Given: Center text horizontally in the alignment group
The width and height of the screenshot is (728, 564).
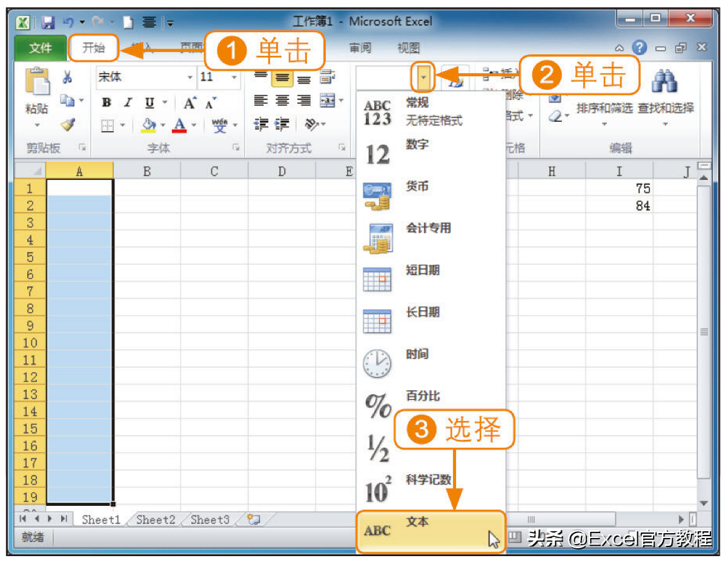Looking at the screenshot, I should [283, 101].
